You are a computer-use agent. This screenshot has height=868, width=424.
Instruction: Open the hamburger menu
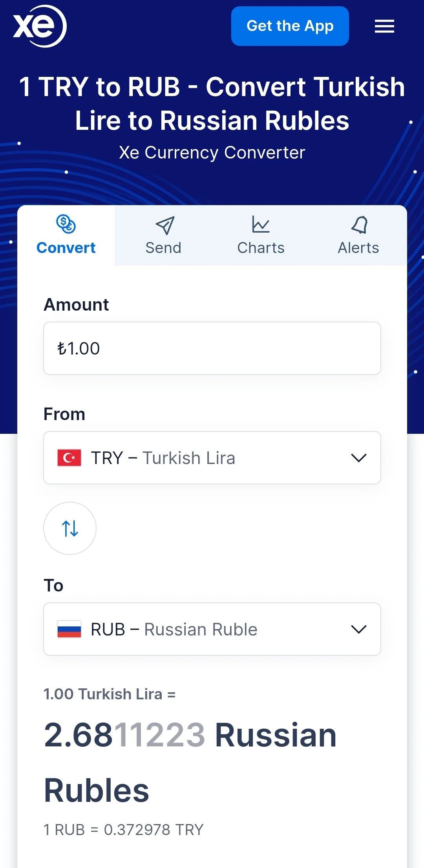384,26
